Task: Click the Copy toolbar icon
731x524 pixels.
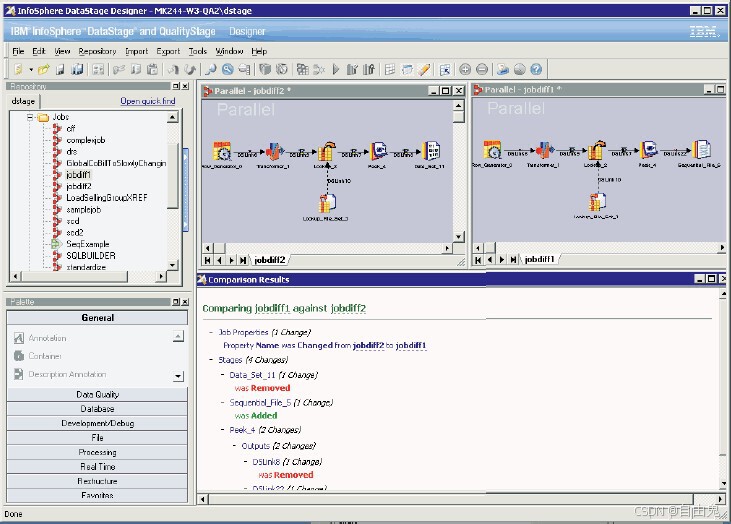Action: (x=136, y=69)
